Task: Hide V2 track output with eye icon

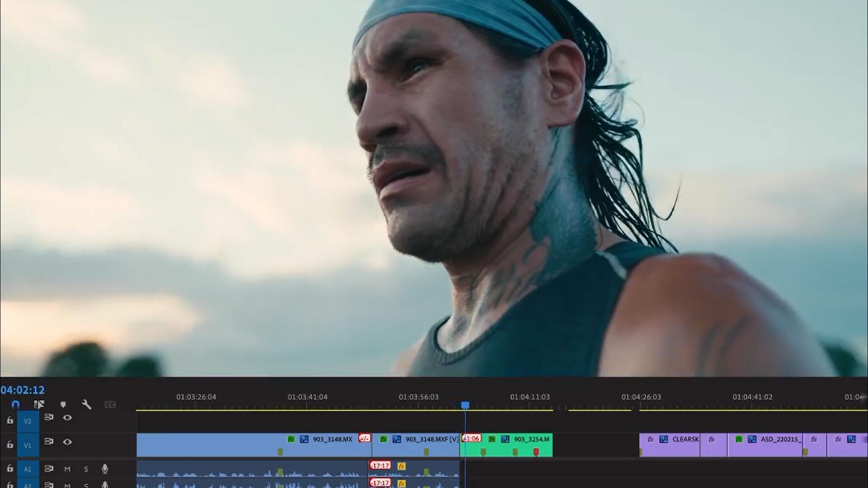Action: coord(67,418)
